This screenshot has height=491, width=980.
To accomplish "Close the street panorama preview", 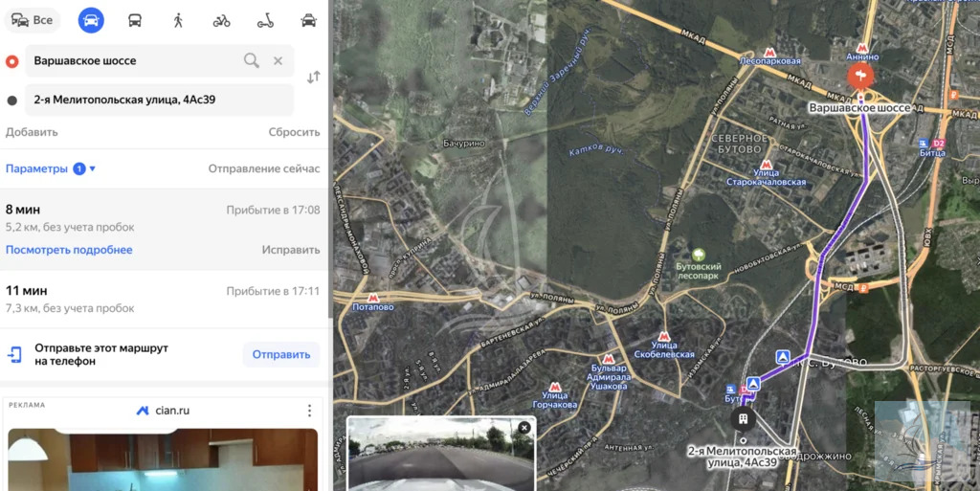I will coord(523,428).
